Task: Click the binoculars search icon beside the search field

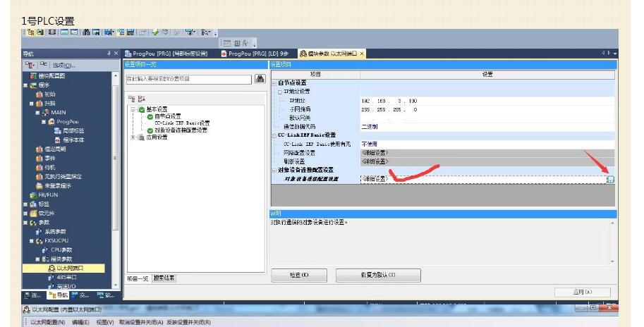Action: tap(260, 80)
